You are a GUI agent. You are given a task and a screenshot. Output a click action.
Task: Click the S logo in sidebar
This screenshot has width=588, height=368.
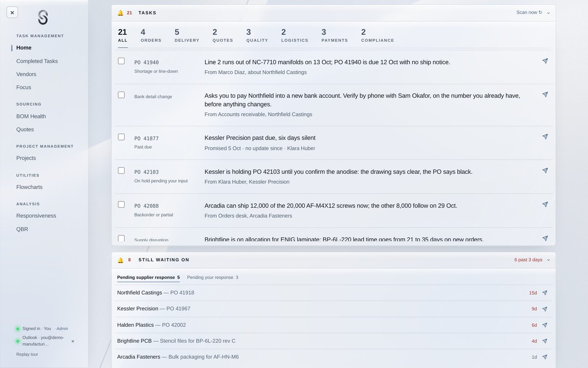click(43, 18)
